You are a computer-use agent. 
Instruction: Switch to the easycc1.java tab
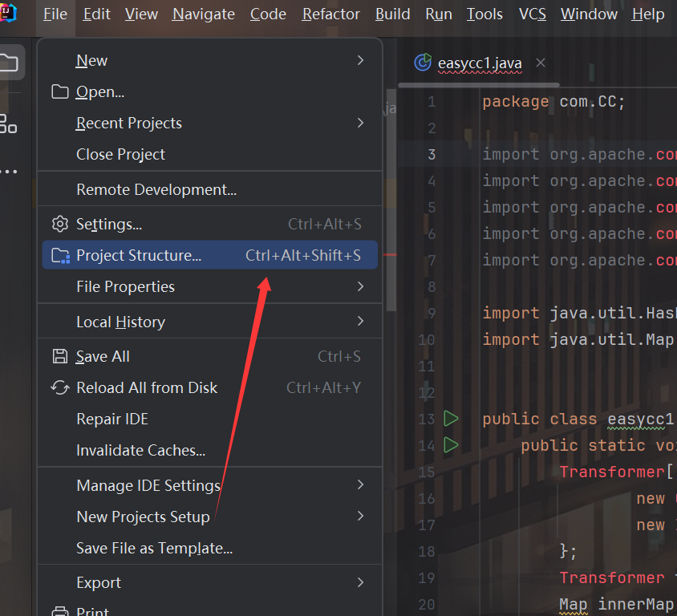click(x=479, y=63)
